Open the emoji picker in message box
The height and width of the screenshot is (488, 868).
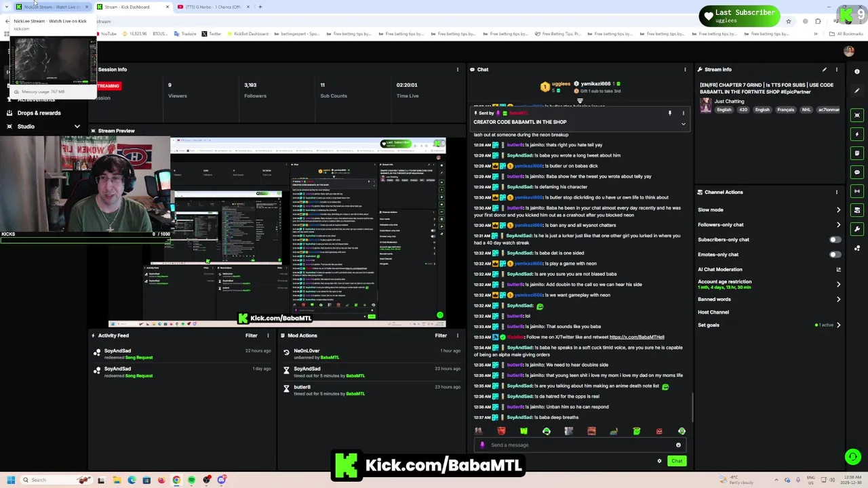(x=678, y=445)
